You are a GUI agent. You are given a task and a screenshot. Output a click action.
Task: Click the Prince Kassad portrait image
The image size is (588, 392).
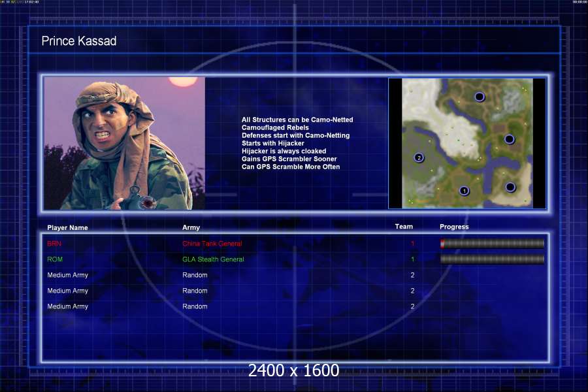click(x=125, y=143)
